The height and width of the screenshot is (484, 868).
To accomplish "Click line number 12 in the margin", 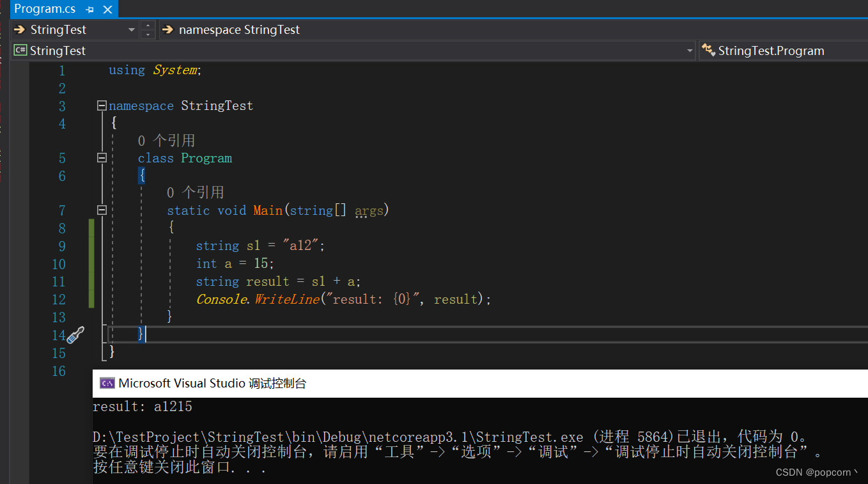I will 59,299.
